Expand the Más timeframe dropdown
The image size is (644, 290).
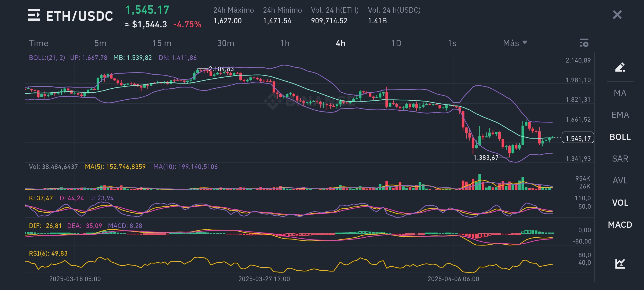pyautogui.click(x=514, y=43)
